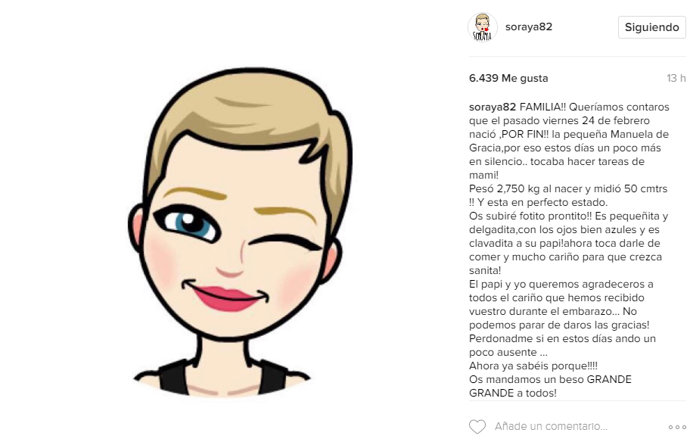Open the three-dots more options menu
The height and width of the screenshot is (442, 690).
(x=677, y=427)
